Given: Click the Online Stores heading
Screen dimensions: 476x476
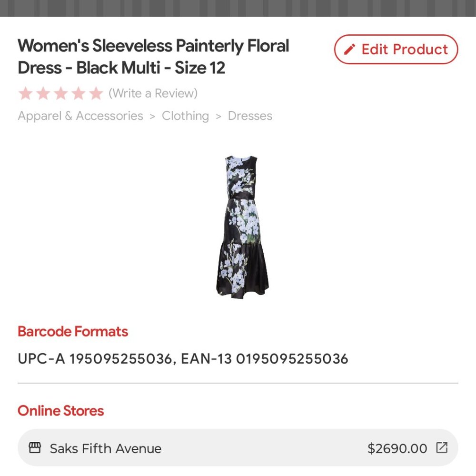Looking at the screenshot, I should click(60, 410).
